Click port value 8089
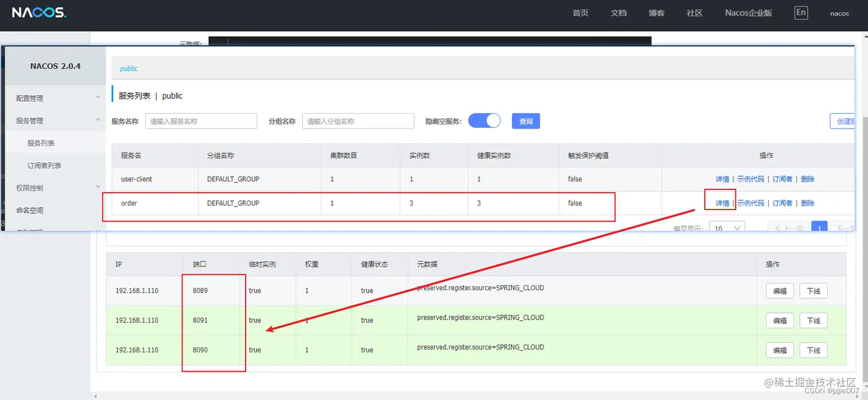 200,291
